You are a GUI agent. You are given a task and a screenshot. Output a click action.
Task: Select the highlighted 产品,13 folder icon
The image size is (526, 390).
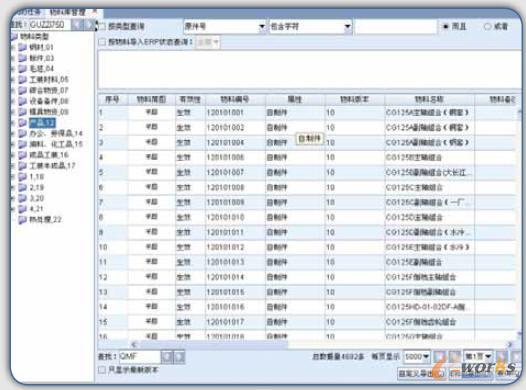tap(22, 123)
